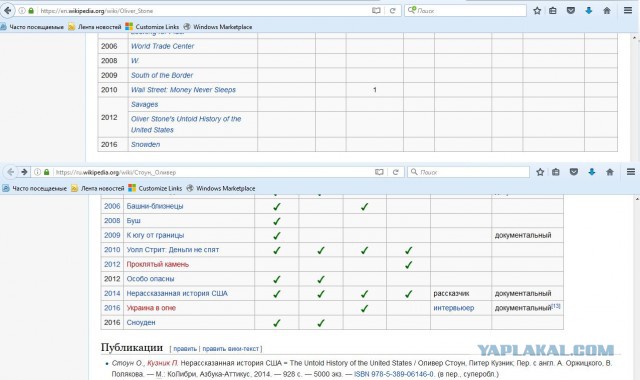Image resolution: width=640 pixels, height=380 pixels.
Task: Open hamburger menu in ru.wikipedia window
Action: [x=631, y=172]
